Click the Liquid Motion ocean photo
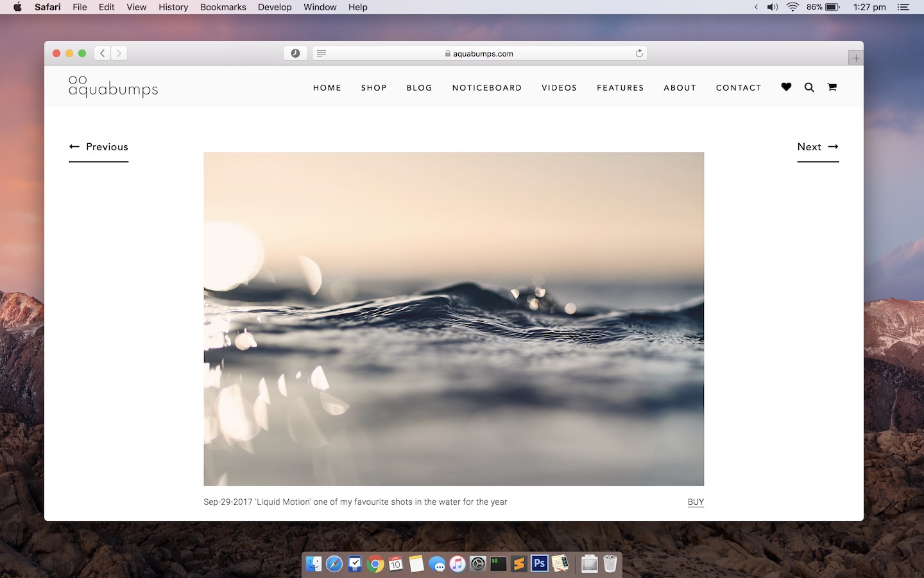Screen dimensions: 924x578 pos(454,318)
